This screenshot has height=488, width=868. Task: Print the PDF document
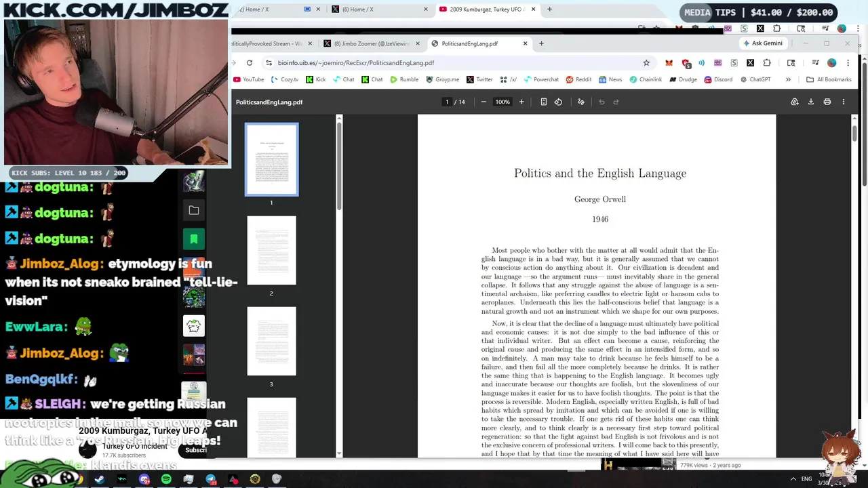[x=827, y=102]
